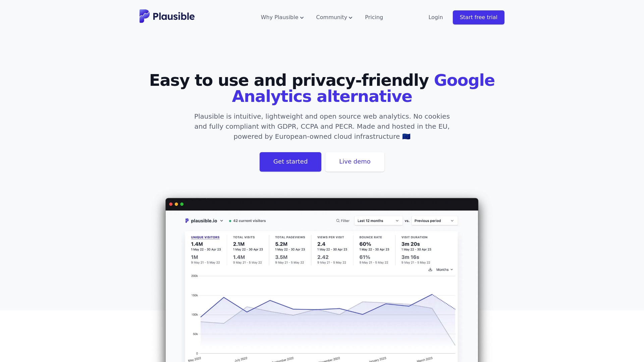The width and height of the screenshot is (644, 362).
Task: Click the download/export icon
Action: tap(430, 269)
